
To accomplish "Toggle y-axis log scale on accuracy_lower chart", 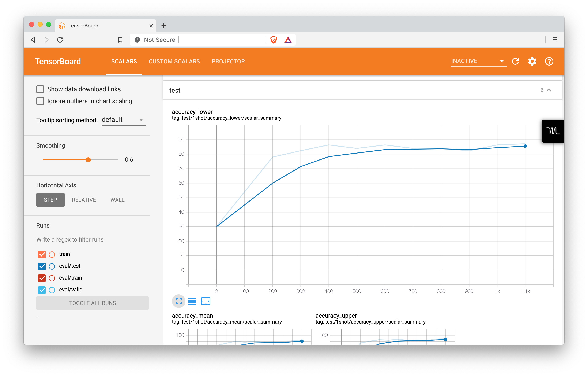I will 192,301.
